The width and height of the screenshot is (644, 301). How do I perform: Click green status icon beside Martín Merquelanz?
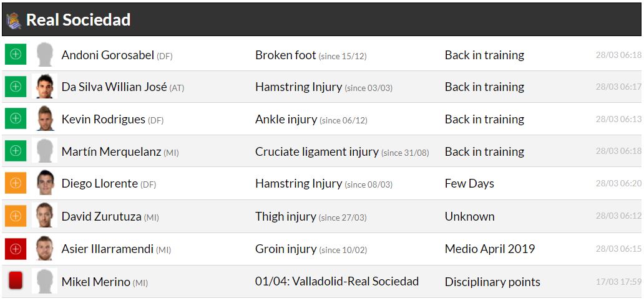16,151
